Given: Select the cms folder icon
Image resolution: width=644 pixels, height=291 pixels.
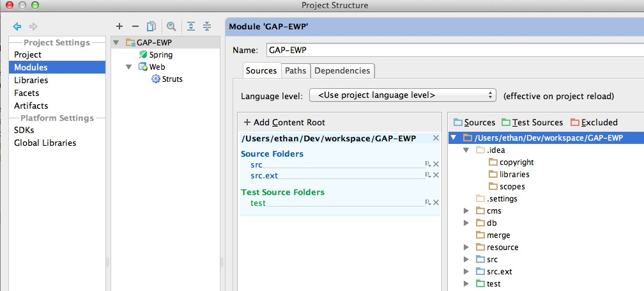Looking at the screenshot, I should pos(480,211).
